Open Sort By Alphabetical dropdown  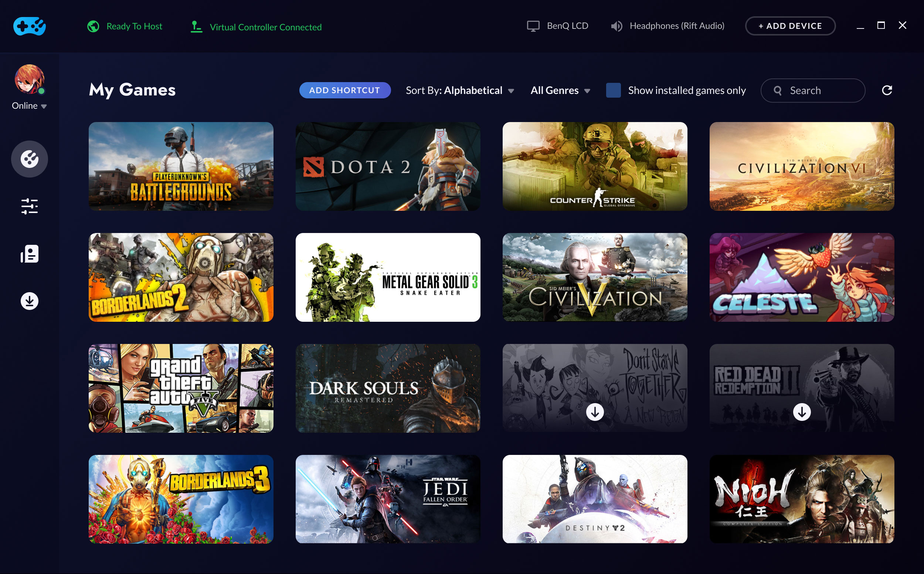460,90
